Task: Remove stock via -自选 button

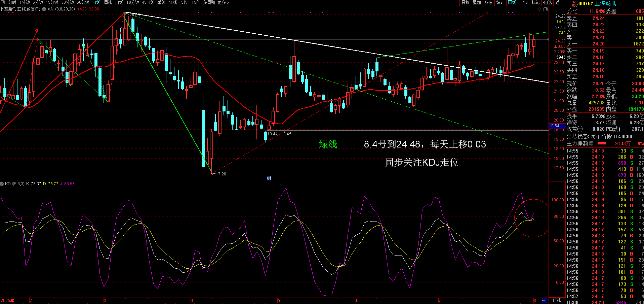Action: click(x=548, y=2)
